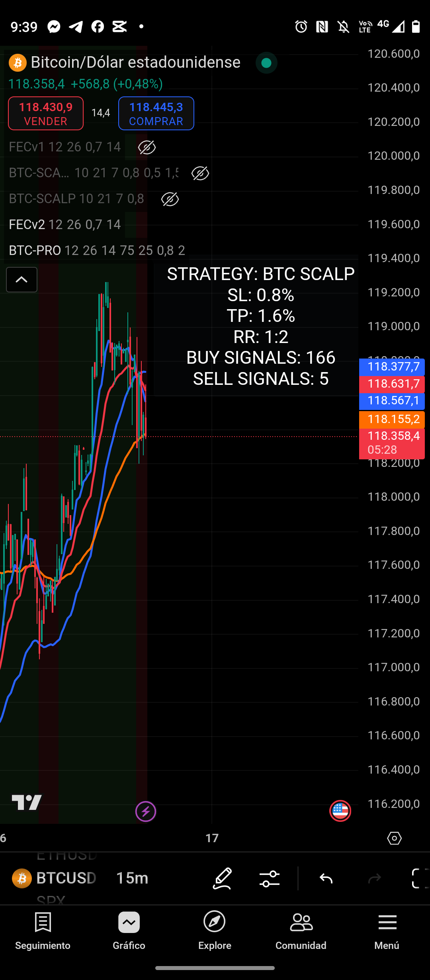Toggle visibility of BTC-SCALP 10 21 7 0,8 indicator
The height and width of the screenshot is (980, 430).
point(170,199)
